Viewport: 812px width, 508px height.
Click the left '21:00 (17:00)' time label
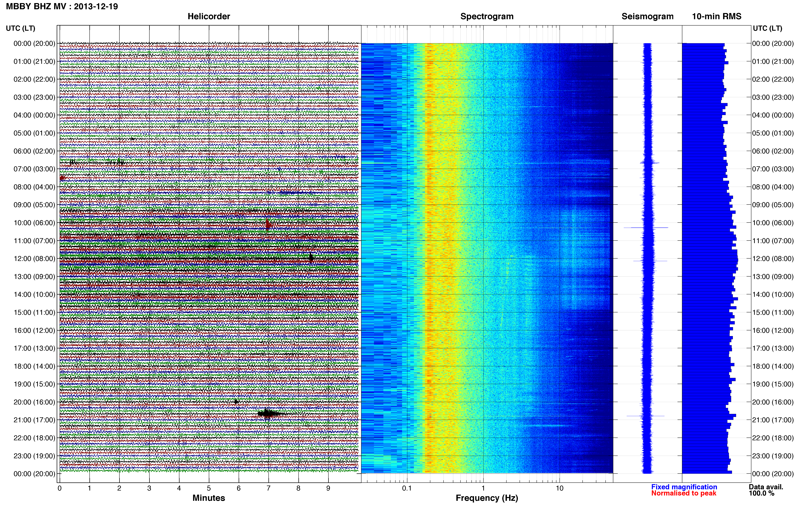pyautogui.click(x=34, y=420)
